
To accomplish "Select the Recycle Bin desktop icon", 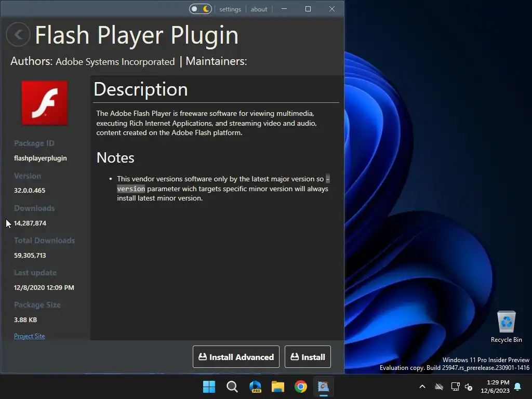I will pyautogui.click(x=506, y=327).
